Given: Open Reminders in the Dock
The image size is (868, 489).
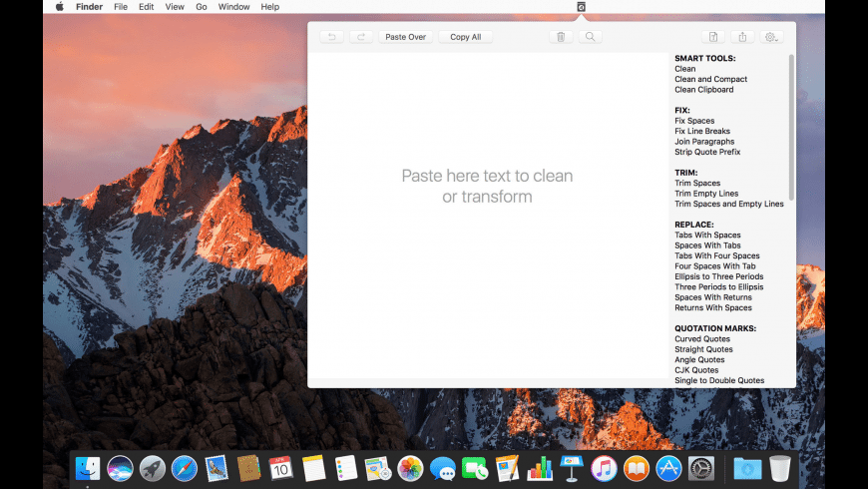Looking at the screenshot, I should (346, 468).
